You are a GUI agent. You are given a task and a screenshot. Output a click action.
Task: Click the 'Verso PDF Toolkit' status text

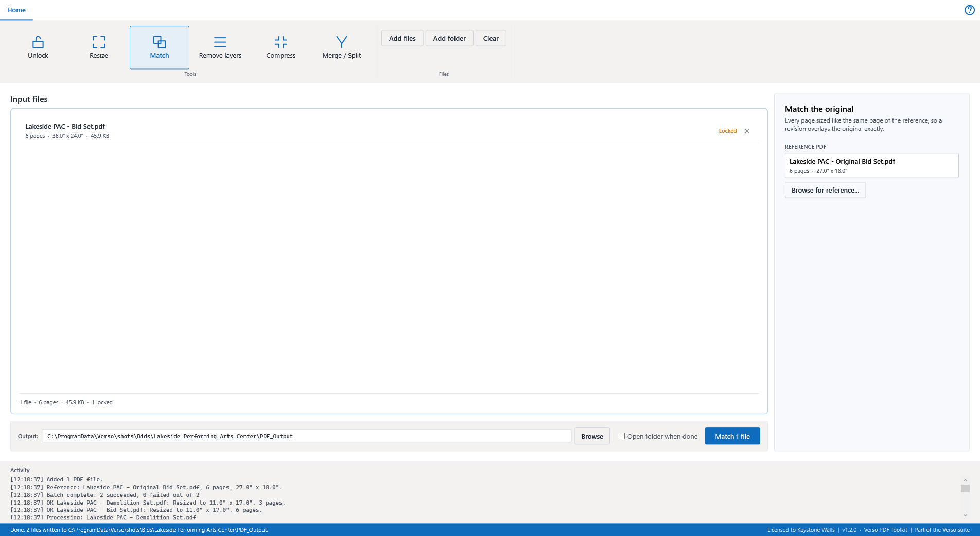pyautogui.click(x=885, y=530)
